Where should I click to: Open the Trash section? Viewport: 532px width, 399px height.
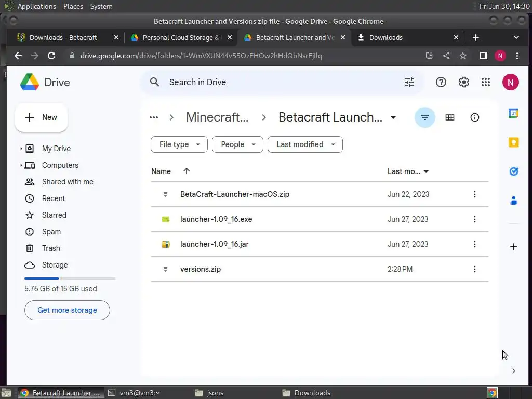pyautogui.click(x=51, y=248)
